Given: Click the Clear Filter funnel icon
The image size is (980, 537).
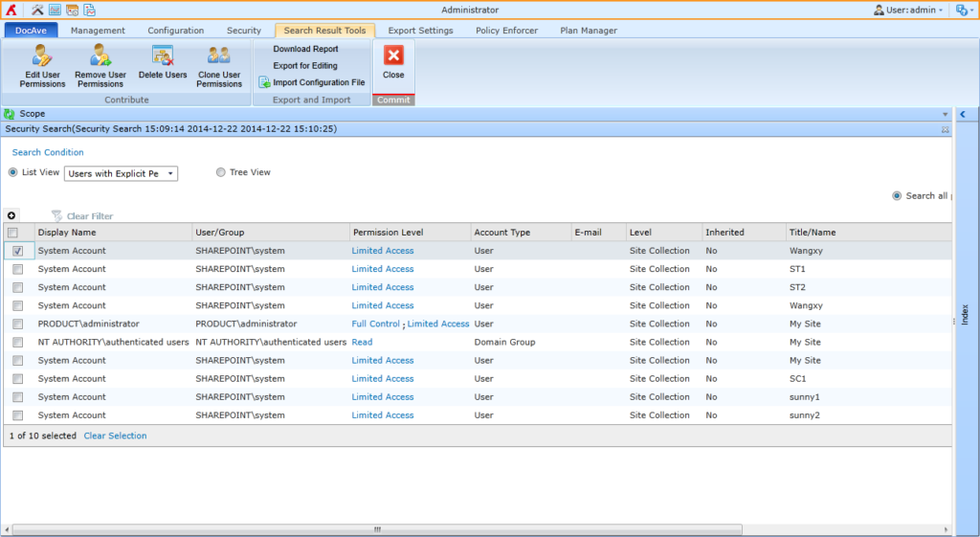Looking at the screenshot, I should coord(56,215).
